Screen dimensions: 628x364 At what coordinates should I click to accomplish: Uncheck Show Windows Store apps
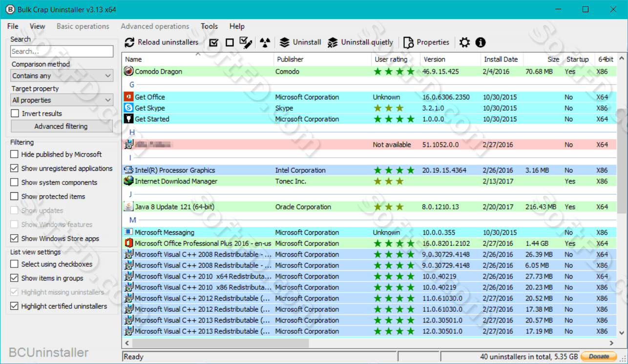pyautogui.click(x=14, y=239)
